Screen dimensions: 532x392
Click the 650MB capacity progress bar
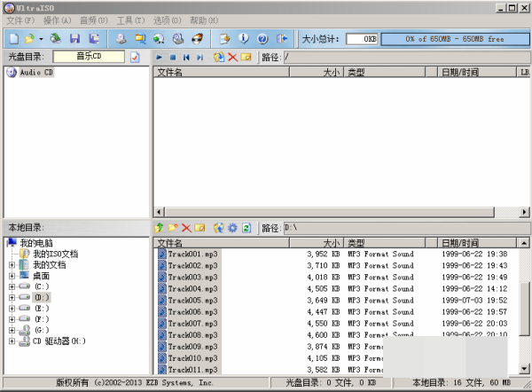coord(455,39)
